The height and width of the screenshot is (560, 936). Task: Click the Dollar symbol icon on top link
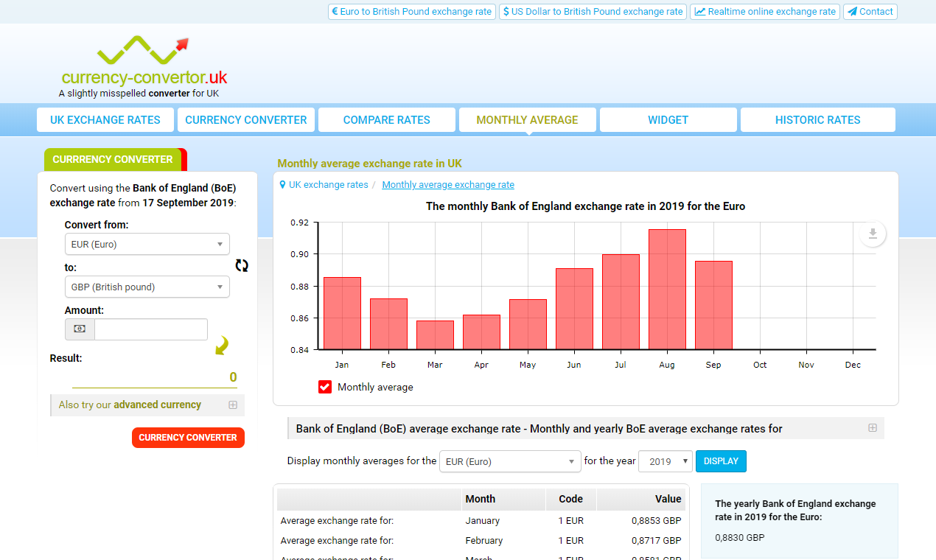[506, 11]
